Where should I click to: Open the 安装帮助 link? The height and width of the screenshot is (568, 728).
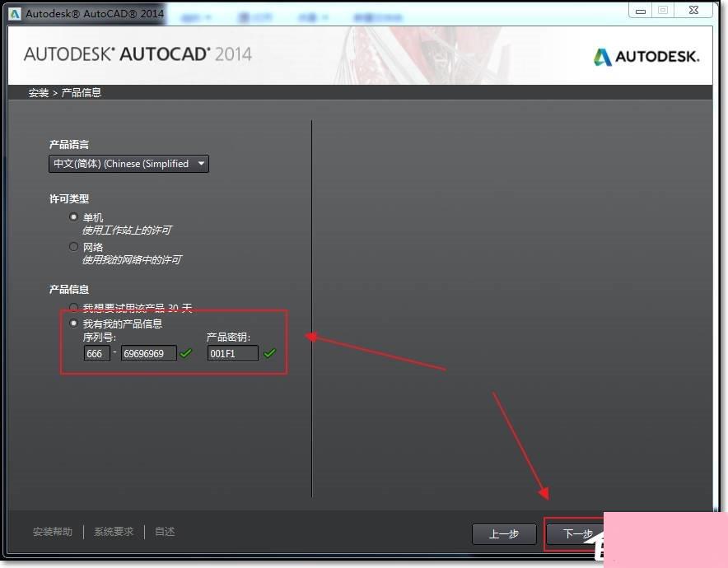point(53,532)
